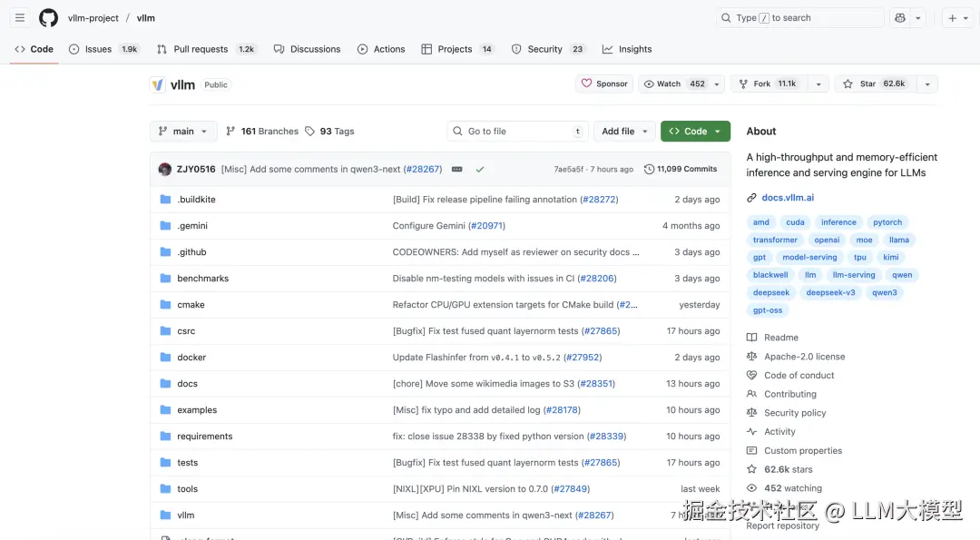Open the Pull requests tab

(206, 49)
